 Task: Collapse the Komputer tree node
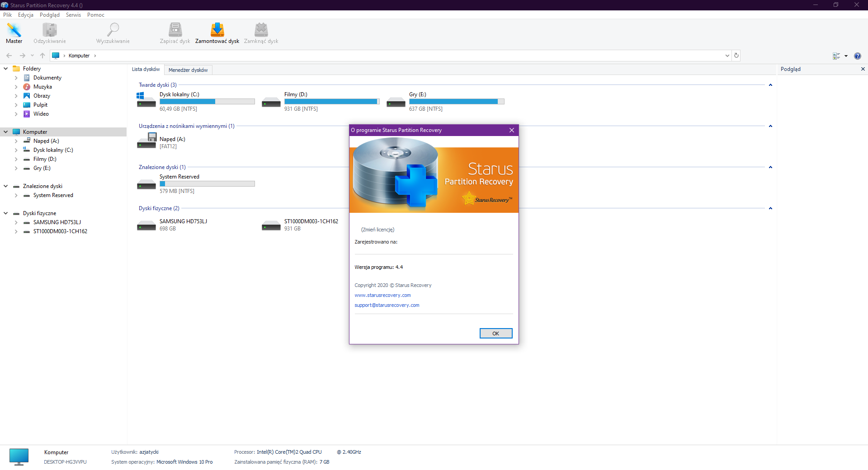[x=6, y=132]
